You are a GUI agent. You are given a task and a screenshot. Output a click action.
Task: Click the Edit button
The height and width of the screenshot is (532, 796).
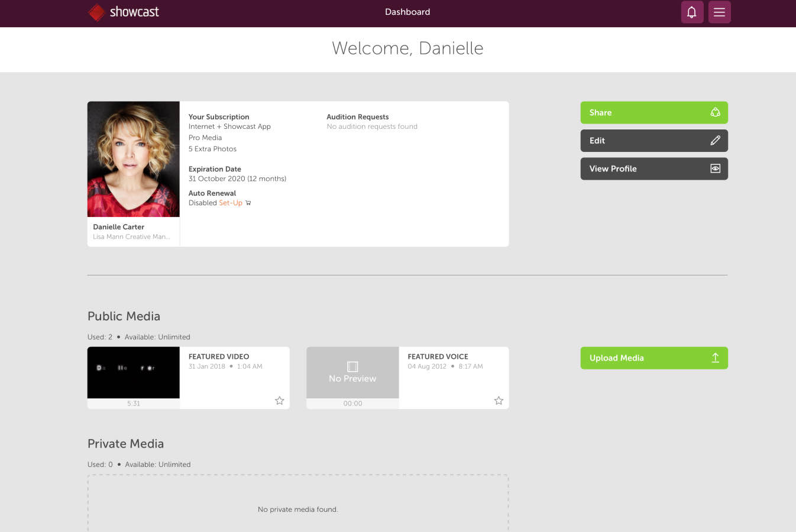click(x=654, y=141)
